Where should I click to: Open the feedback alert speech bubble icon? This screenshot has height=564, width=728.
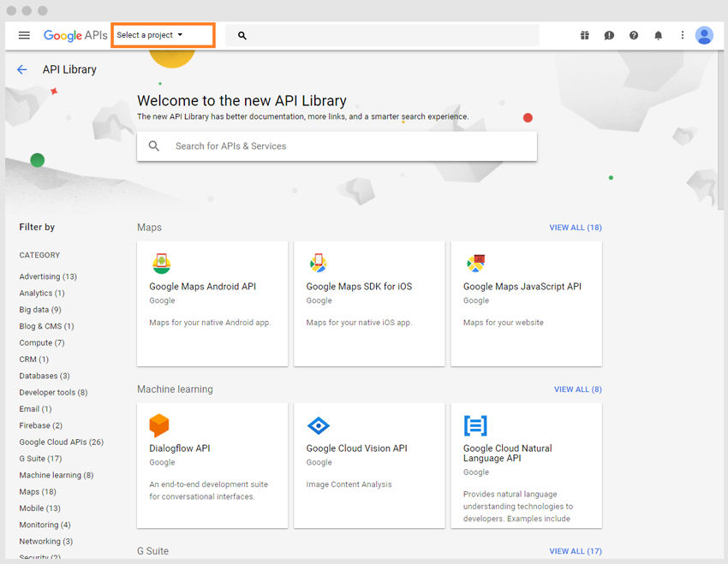(x=609, y=35)
